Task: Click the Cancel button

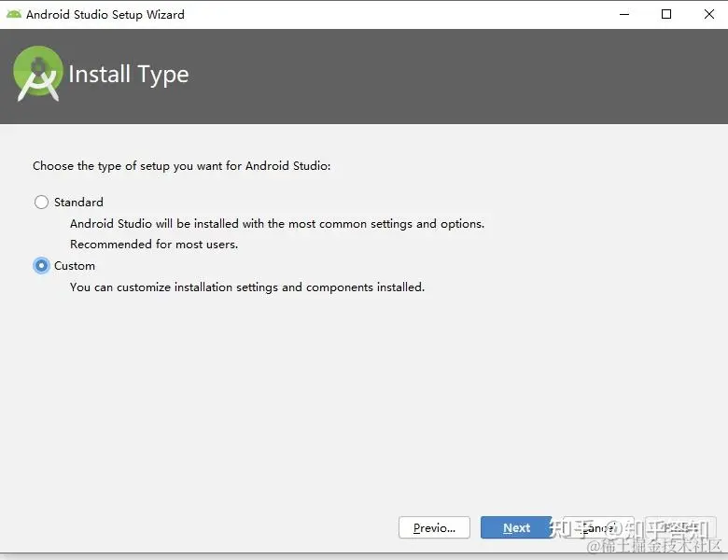Action: 598,528
